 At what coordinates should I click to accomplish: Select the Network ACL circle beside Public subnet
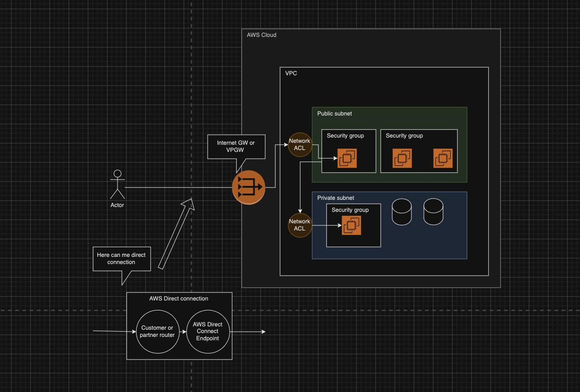pyautogui.click(x=300, y=145)
